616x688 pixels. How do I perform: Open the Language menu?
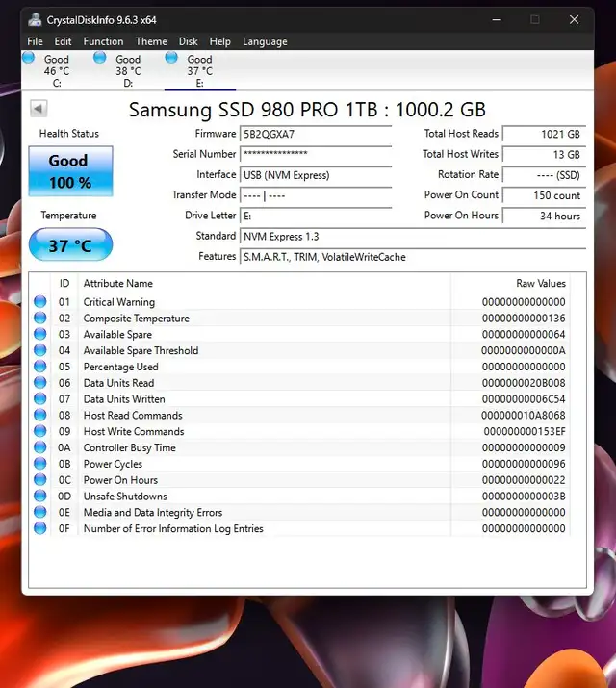pyautogui.click(x=265, y=41)
